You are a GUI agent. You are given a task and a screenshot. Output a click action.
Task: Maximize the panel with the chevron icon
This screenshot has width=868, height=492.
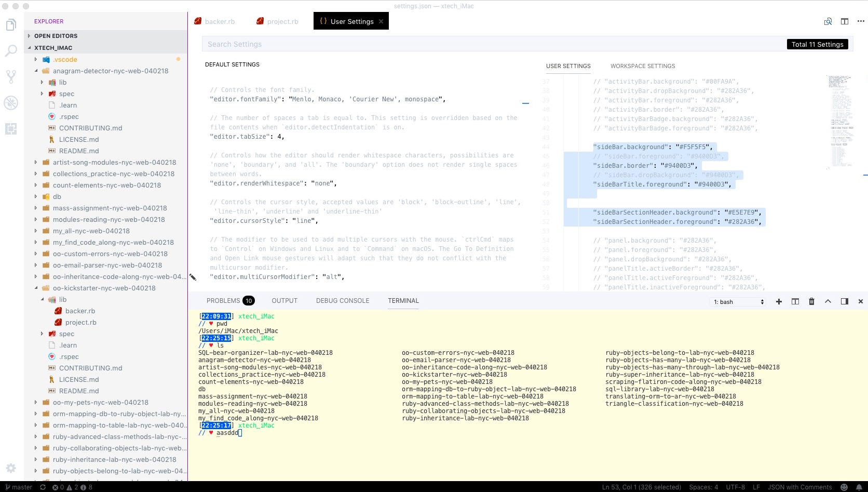828,301
